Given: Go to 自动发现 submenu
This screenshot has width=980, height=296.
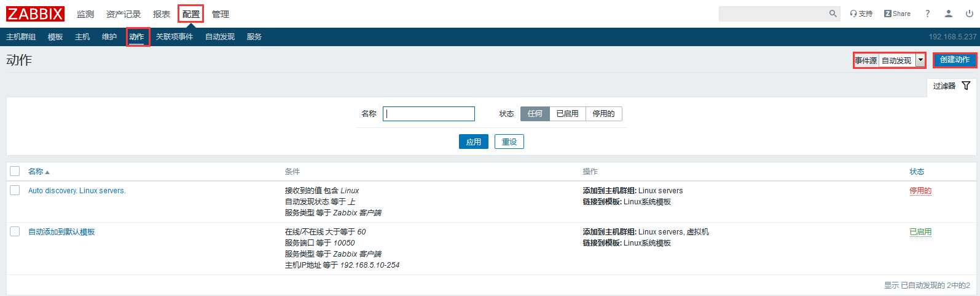Looking at the screenshot, I should 220,37.
